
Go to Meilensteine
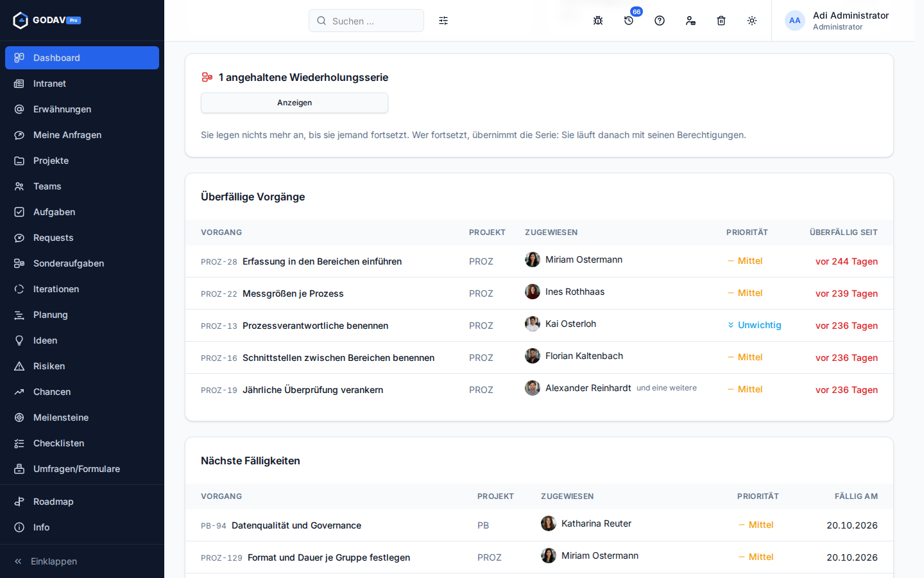(82, 417)
